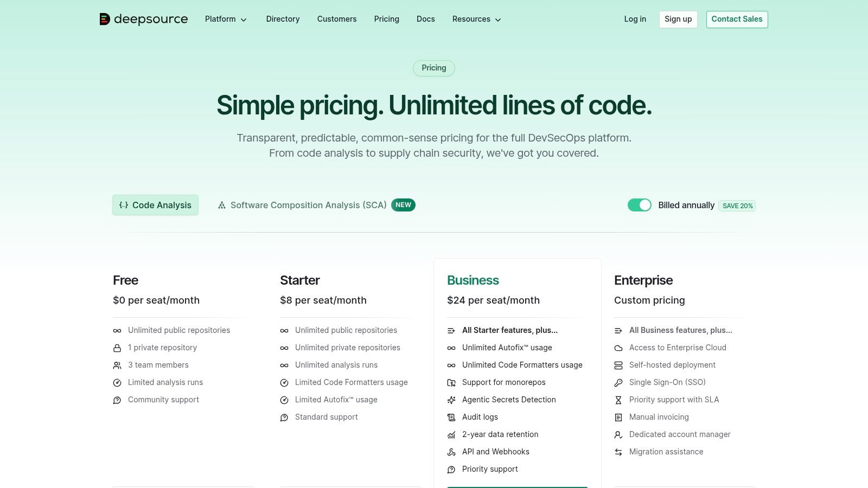Viewport: 868px width, 488px height.
Task: Click the Contact Sales button
Action: pyautogui.click(x=737, y=20)
